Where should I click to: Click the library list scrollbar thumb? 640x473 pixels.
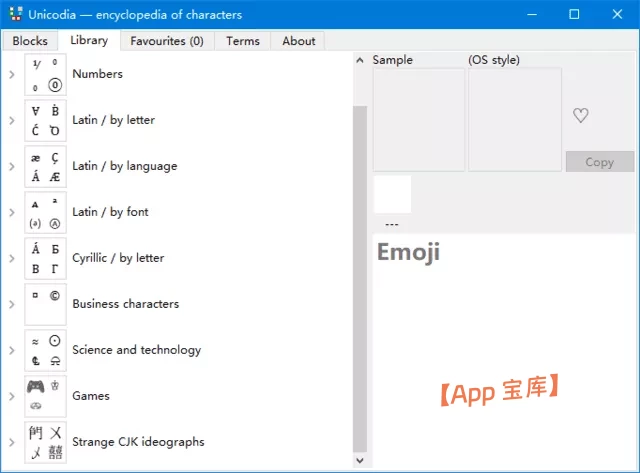tap(360, 279)
